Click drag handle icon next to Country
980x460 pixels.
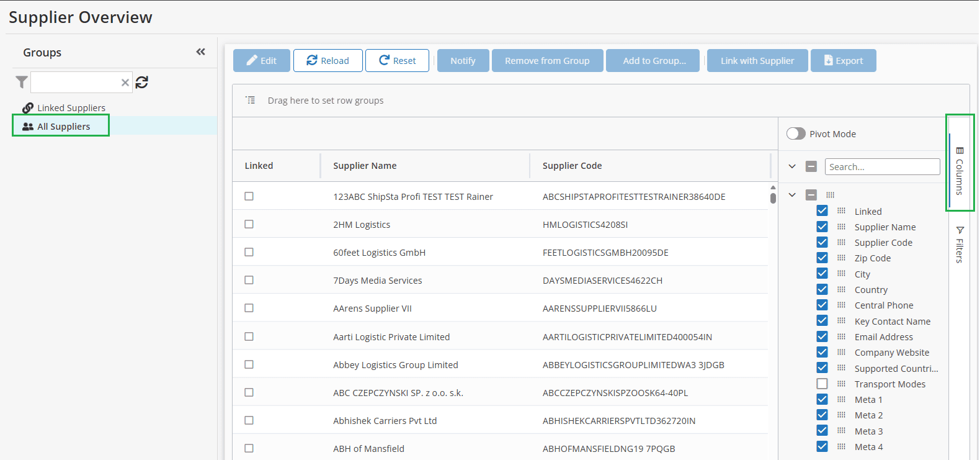pyautogui.click(x=841, y=289)
